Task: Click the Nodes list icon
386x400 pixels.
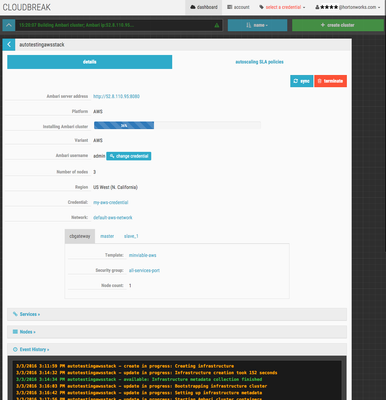Action: coord(15,332)
